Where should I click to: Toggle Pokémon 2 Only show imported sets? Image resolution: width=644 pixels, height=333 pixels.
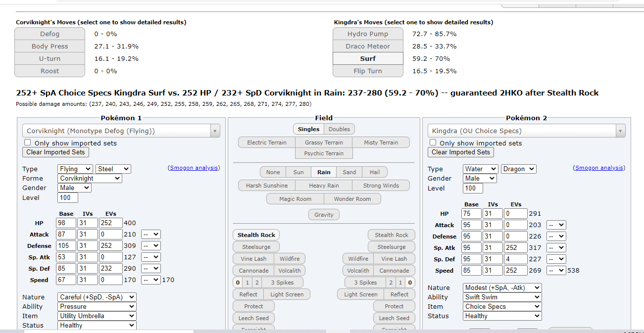coord(433,143)
